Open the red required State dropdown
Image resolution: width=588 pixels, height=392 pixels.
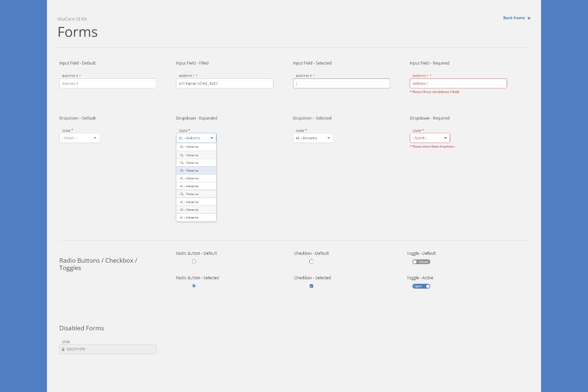click(430, 138)
